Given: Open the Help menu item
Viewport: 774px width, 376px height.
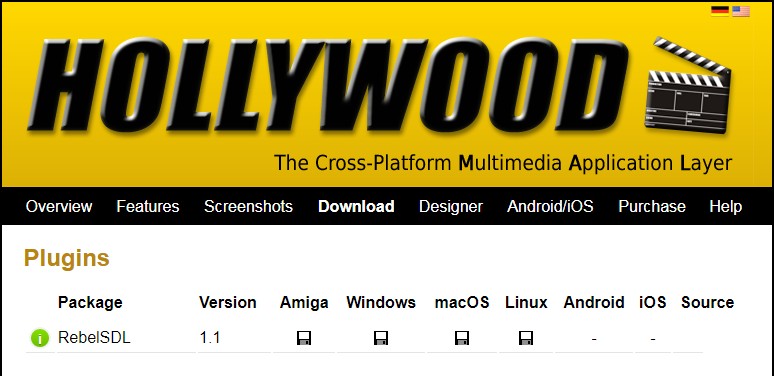Looking at the screenshot, I should [725, 206].
